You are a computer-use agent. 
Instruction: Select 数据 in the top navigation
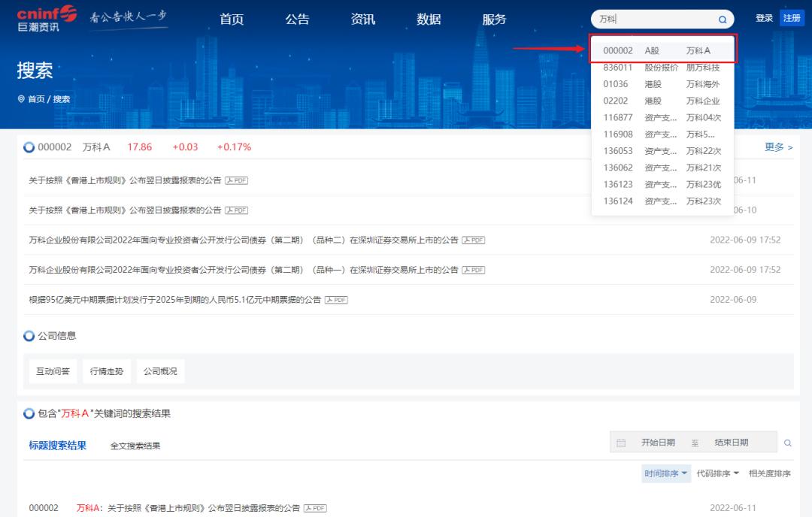429,20
